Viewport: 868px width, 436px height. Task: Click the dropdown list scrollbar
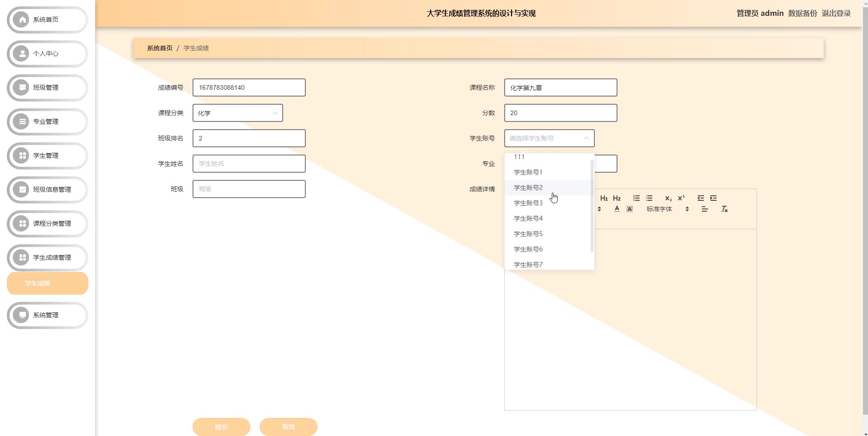592,205
